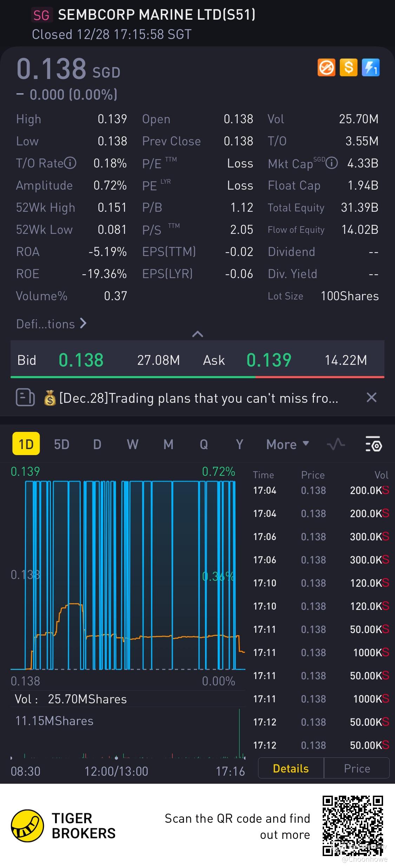Tap the orange no-shorting badge icon
The width and height of the screenshot is (395, 868).
click(x=326, y=67)
